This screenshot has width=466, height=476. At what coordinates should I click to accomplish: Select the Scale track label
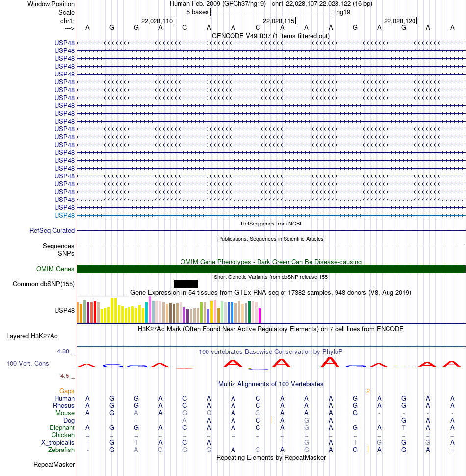click(66, 12)
